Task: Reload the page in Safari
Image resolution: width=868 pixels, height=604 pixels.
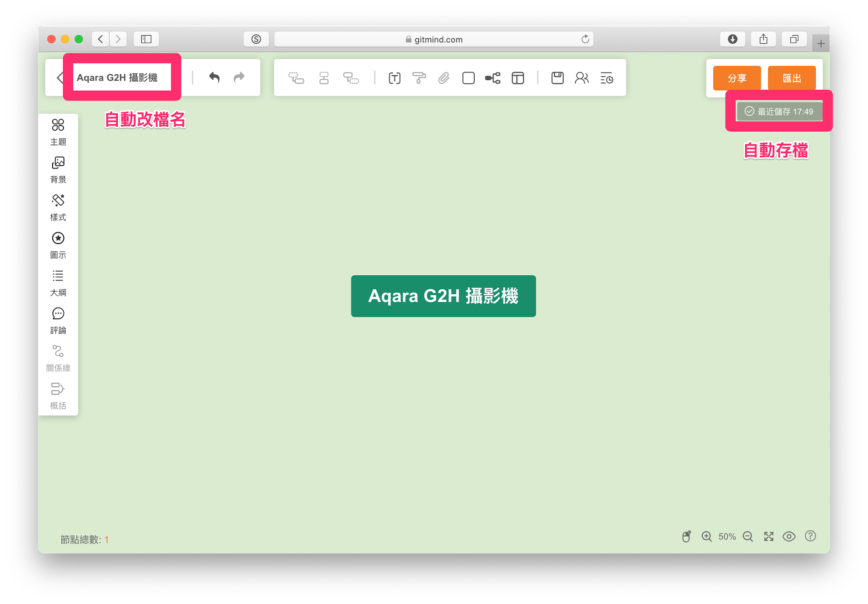Action: click(585, 39)
